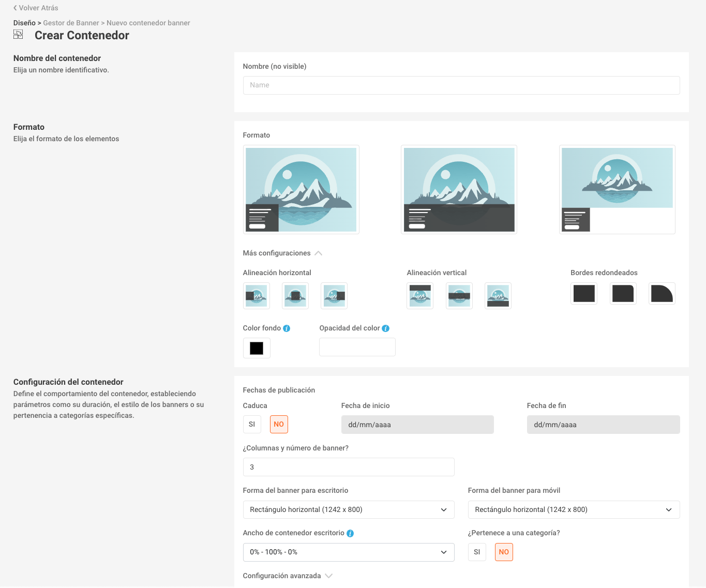Set Caduca to SI

252,425
